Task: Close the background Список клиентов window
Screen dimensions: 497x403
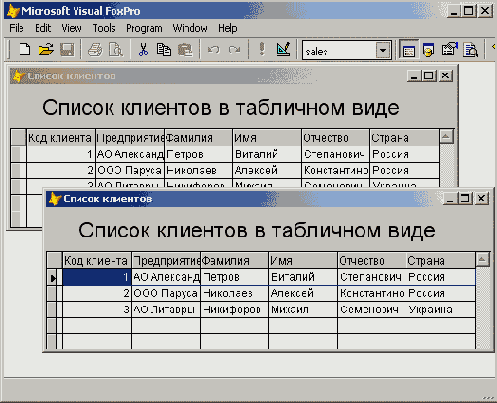Action: pyautogui.click(x=445, y=76)
